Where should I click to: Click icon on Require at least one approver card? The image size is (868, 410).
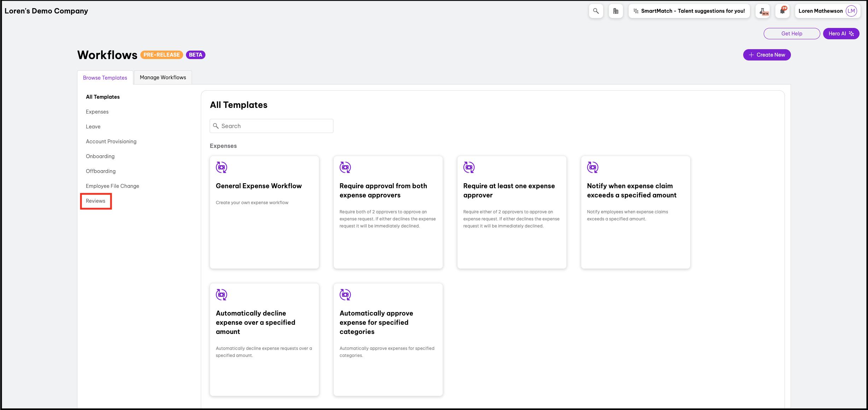pos(469,167)
